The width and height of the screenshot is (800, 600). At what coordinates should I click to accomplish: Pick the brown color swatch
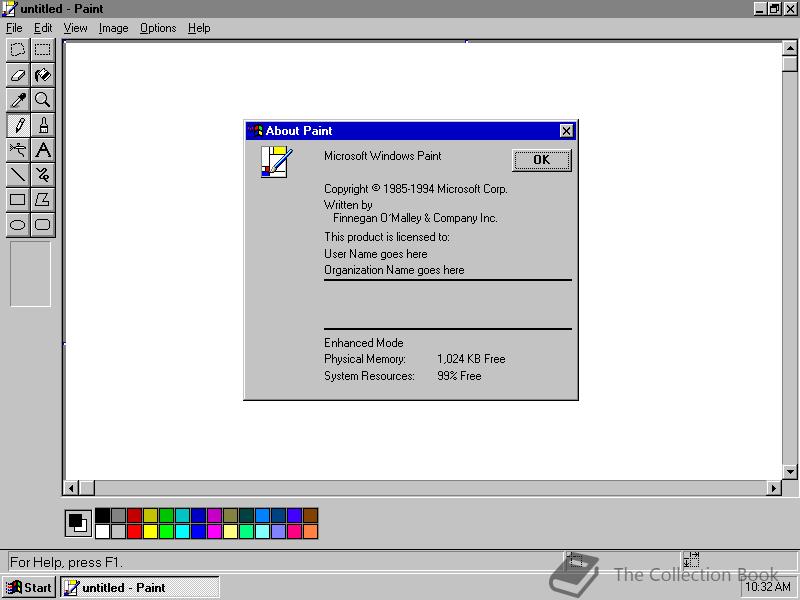310,515
